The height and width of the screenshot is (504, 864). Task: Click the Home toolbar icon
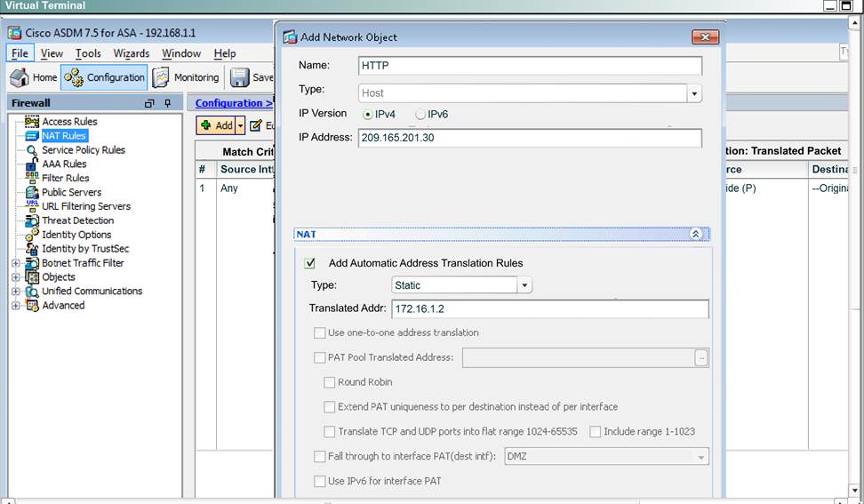tap(20, 77)
